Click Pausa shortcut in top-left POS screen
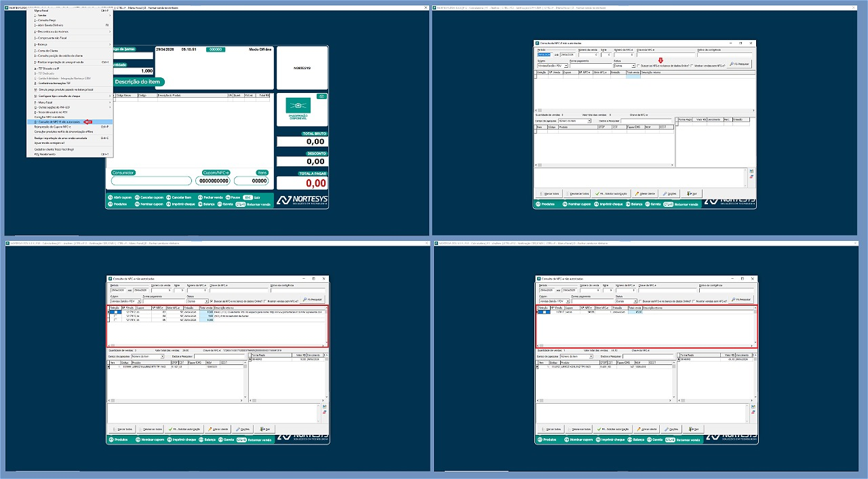Viewport: 868px width, 479px height. (233, 197)
